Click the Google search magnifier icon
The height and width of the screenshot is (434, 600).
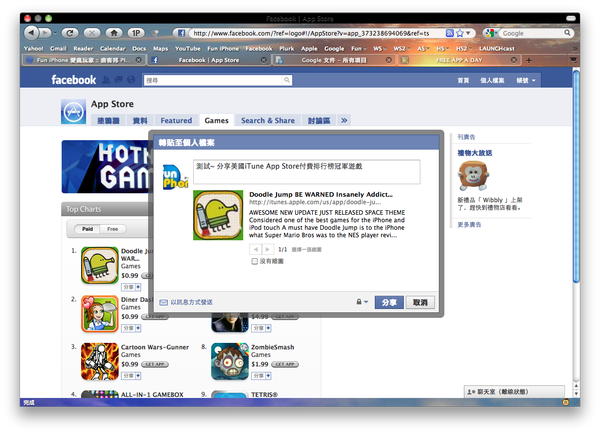coord(567,33)
